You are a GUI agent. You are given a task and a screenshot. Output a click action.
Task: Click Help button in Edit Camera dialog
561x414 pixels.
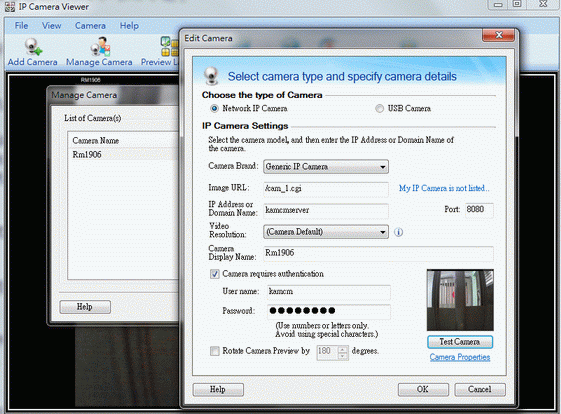pyautogui.click(x=218, y=389)
